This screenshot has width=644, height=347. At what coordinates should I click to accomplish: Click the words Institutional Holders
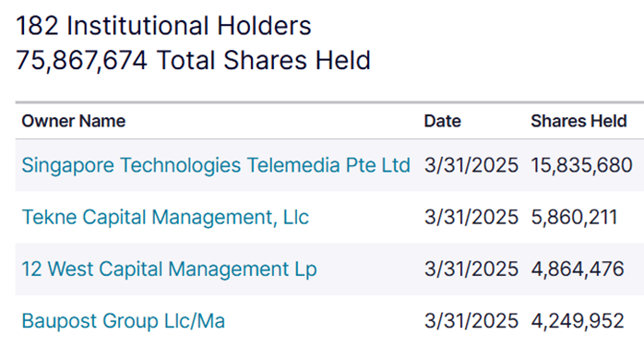(x=189, y=26)
